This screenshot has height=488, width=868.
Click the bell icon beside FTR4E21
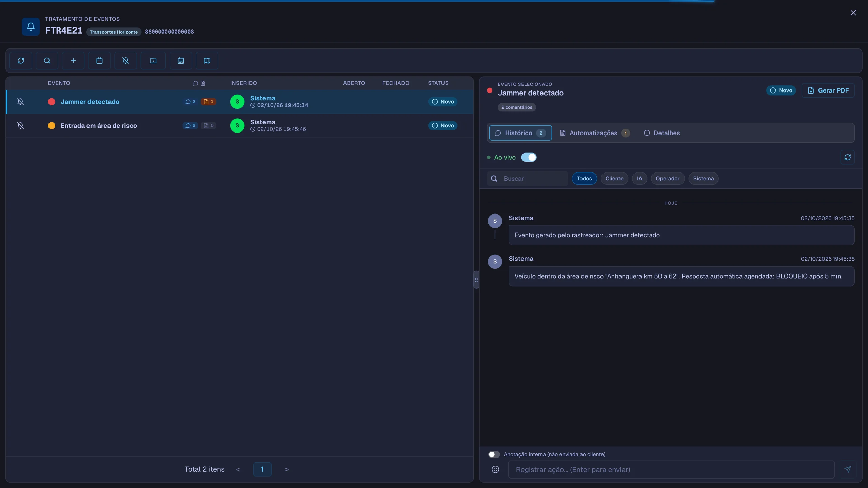pyautogui.click(x=31, y=26)
